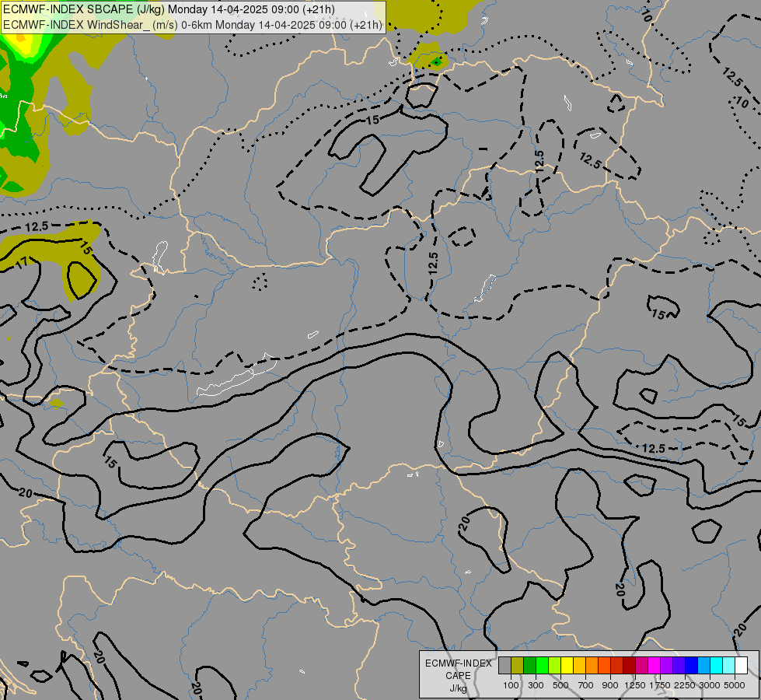Click the legend value 500
The image size is (761, 700).
tap(560, 685)
